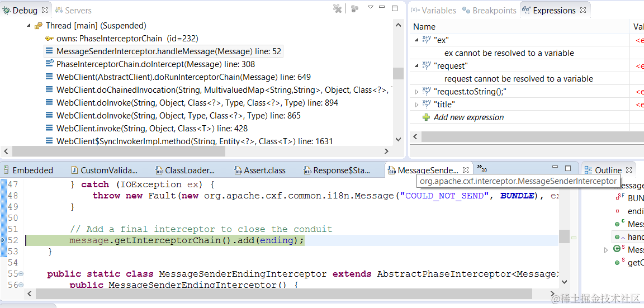
Task: Collapse the "request" expression
Action: tap(417, 66)
